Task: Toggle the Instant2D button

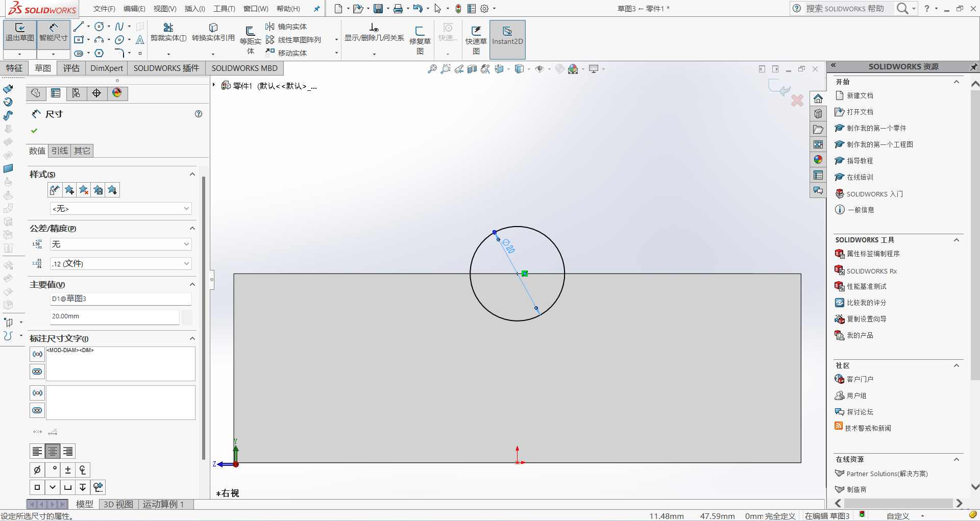Action: pos(507,35)
